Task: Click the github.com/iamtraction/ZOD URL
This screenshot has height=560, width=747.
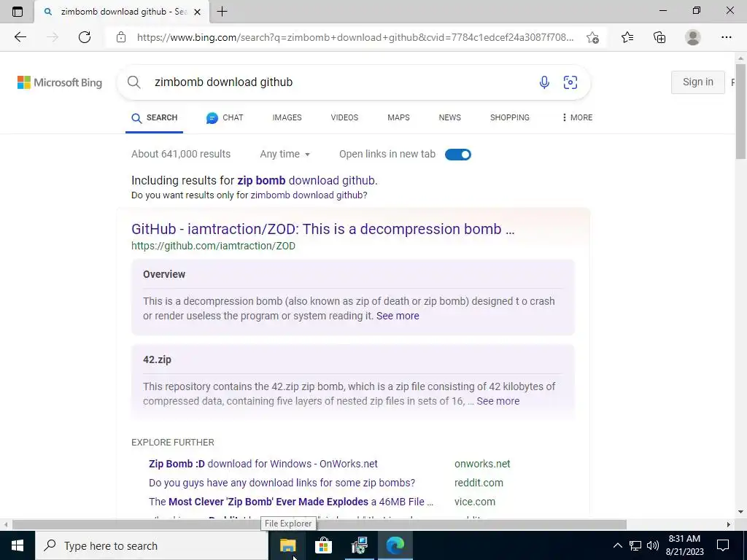Action: [213, 246]
